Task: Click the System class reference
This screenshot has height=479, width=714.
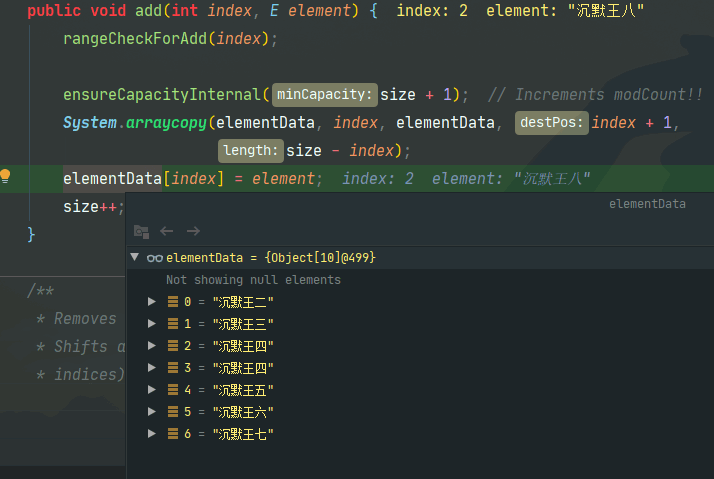Action: pyautogui.click(x=90, y=122)
